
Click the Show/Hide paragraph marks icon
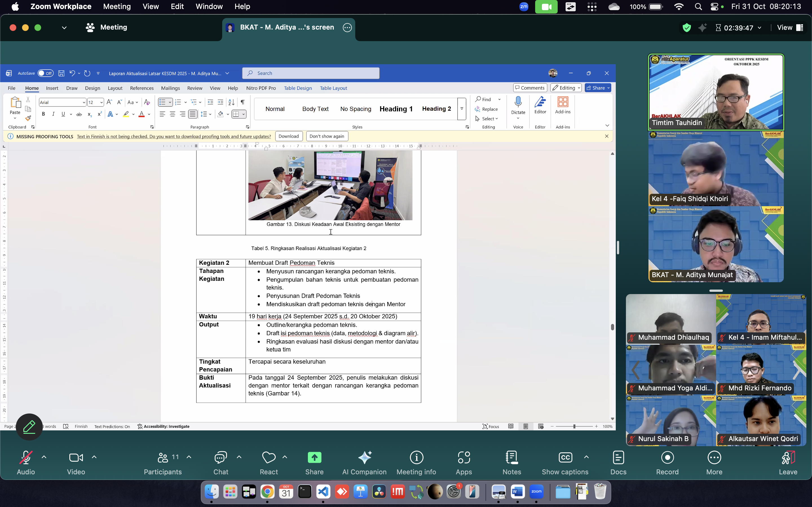[x=242, y=102]
